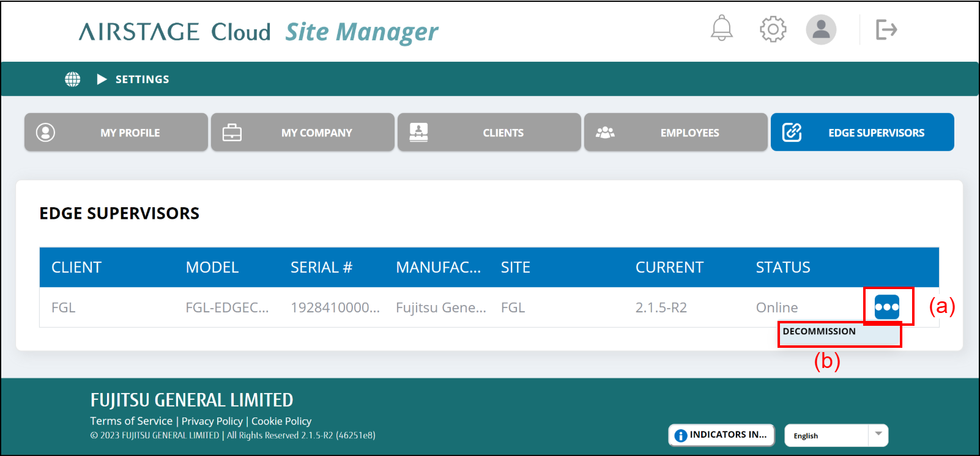
Task: Open the Clients tab
Action: 489,132
